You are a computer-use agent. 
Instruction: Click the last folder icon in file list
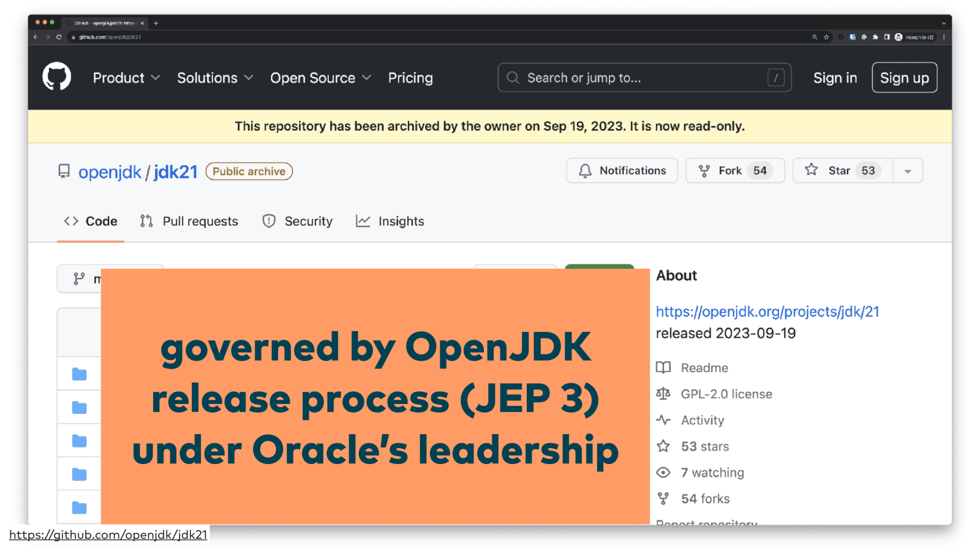(80, 508)
